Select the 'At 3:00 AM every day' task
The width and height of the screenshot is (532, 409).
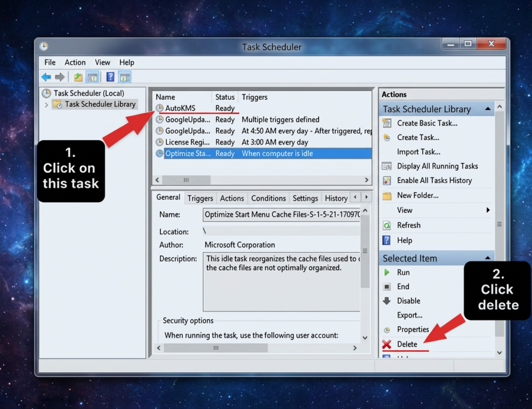click(x=263, y=142)
